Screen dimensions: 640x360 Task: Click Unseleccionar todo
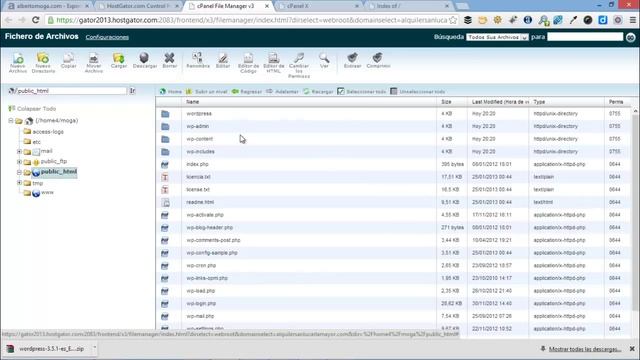tap(418, 91)
